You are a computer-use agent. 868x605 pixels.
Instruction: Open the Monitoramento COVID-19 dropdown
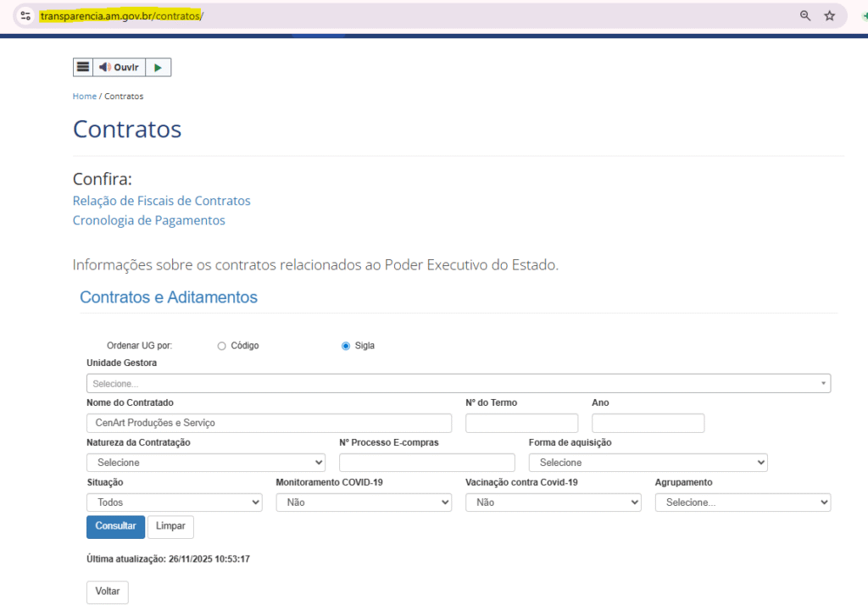pos(364,502)
